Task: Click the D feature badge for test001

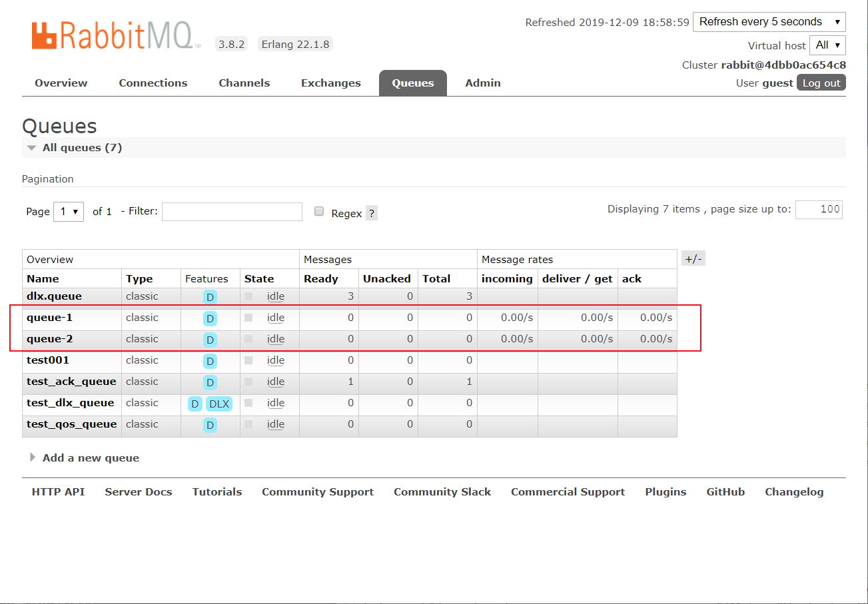Action: [x=210, y=361]
